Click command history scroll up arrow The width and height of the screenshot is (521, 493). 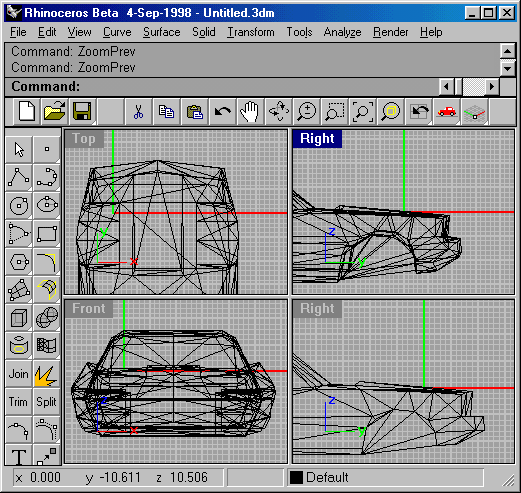click(x=507, y=51)
